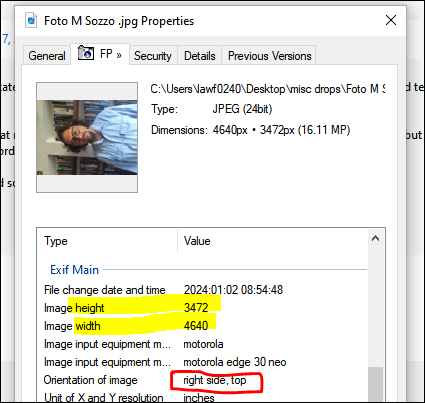Click the motorola edge 30 neo value
The image size is (425, 403).
[x=235, y=362]
